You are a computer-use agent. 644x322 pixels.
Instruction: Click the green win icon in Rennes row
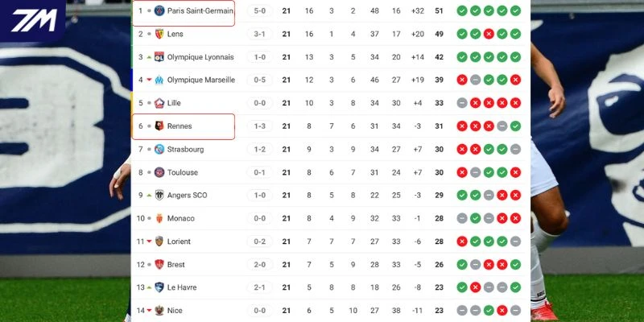(x=515, y=126)
